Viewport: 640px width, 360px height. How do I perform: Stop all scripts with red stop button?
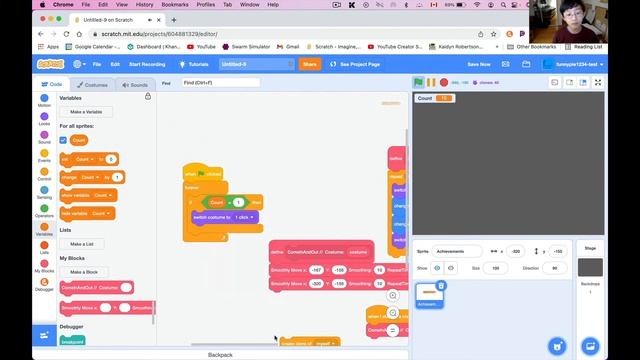(444, 82)
